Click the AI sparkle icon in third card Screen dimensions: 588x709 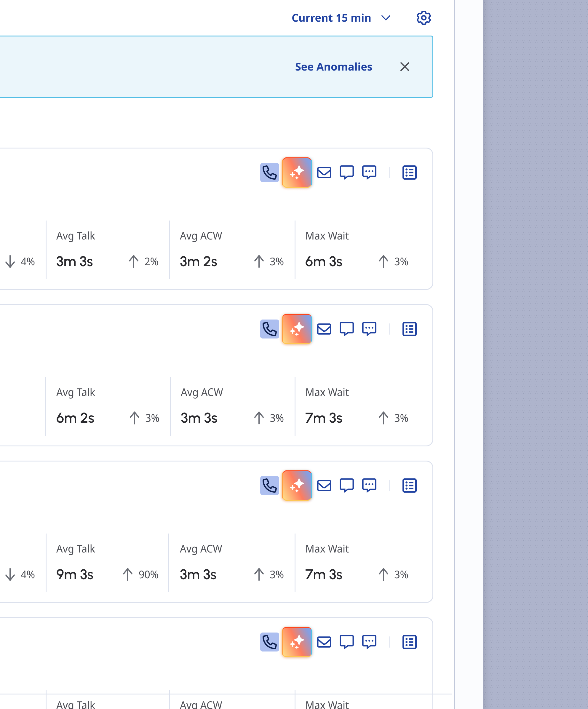point(297,486)
